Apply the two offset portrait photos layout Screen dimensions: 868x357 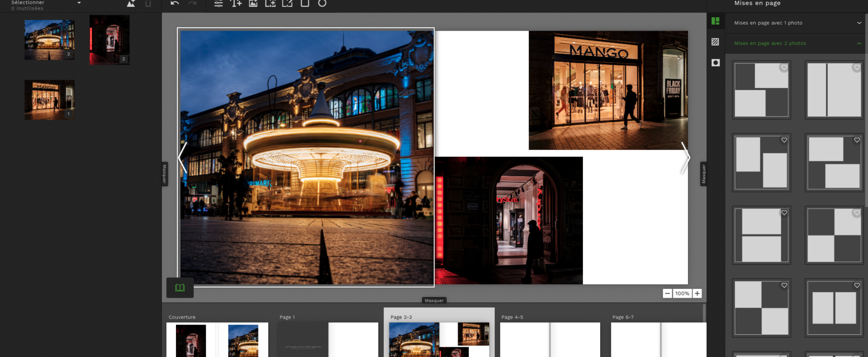click(x=761, y=162)
